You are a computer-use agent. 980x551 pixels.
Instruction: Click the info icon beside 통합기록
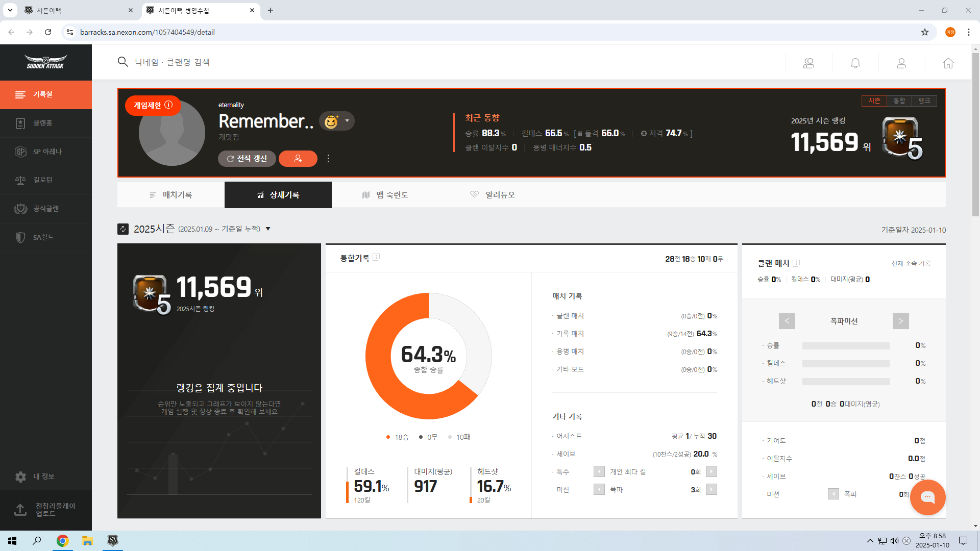tap(376, 257)
